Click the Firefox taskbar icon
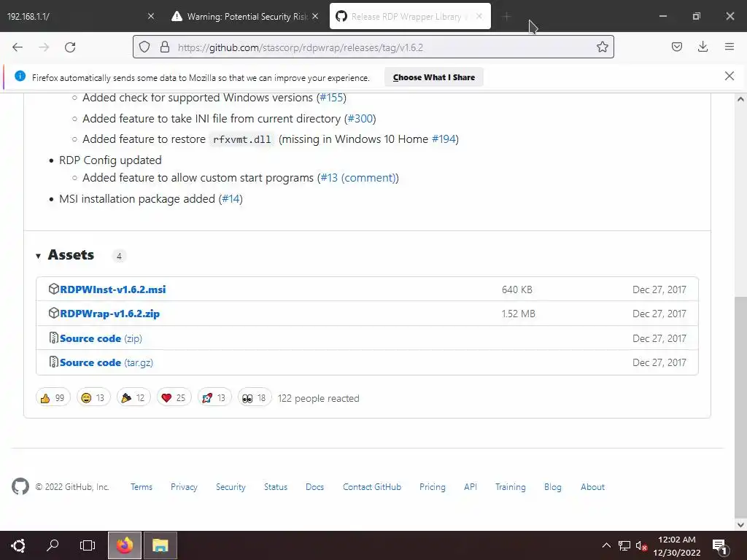The width and height of the screenshot is (747, 560). tap(124, 545)
